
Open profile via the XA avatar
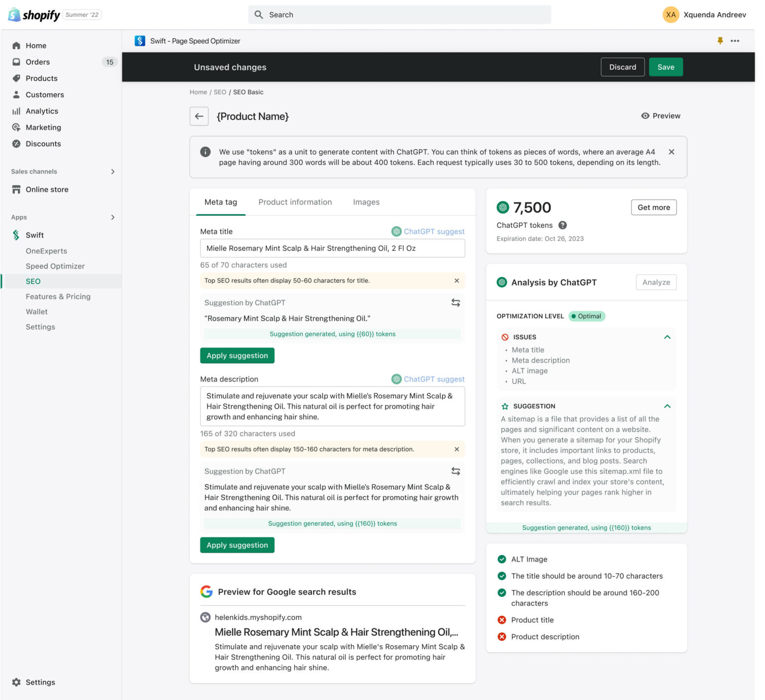pos(671,14)
